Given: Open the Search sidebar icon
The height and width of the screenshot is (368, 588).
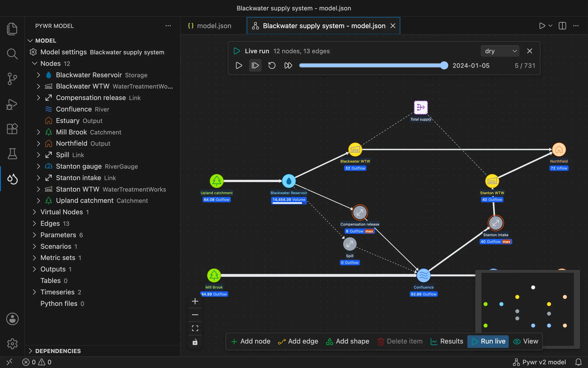Looking at the screenshot, I should pyautogui.click(x=12, y=54).
